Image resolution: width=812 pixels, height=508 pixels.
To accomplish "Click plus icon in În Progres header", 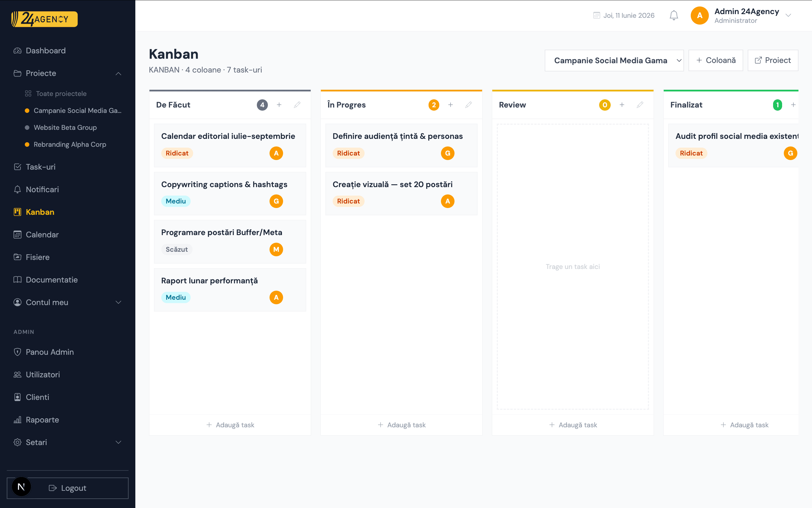I will point(451,105).
